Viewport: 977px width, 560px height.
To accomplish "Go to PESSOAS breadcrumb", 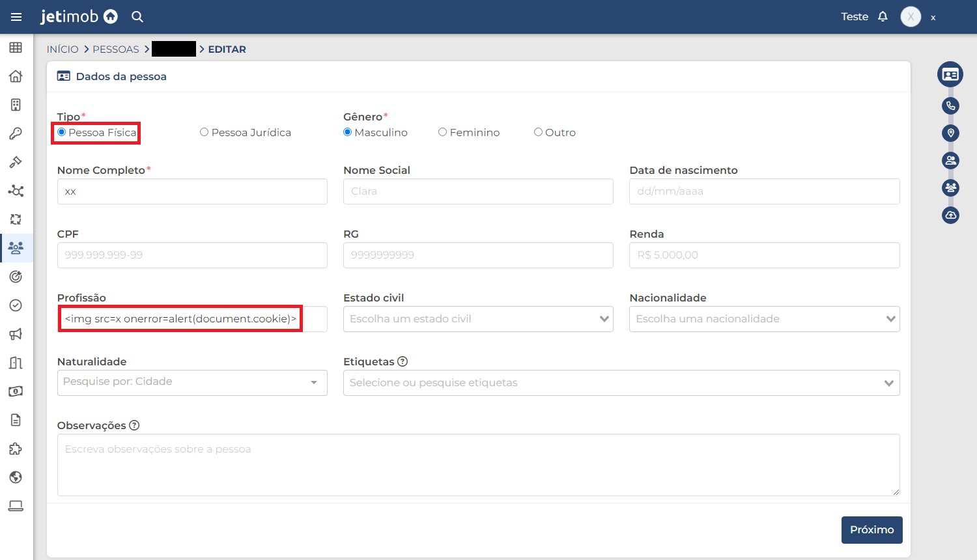I will (116, 49).
